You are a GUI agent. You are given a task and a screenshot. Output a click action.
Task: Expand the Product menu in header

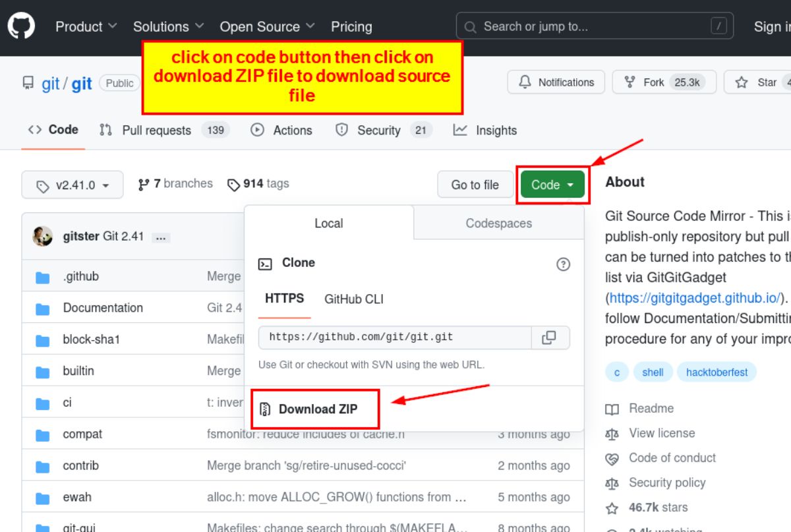(x=86, y=27)
